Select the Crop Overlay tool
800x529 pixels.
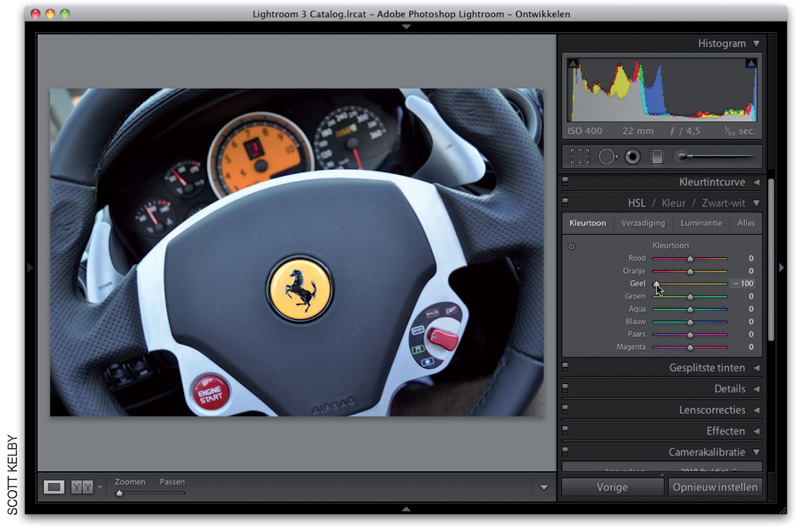click(580, 157)
